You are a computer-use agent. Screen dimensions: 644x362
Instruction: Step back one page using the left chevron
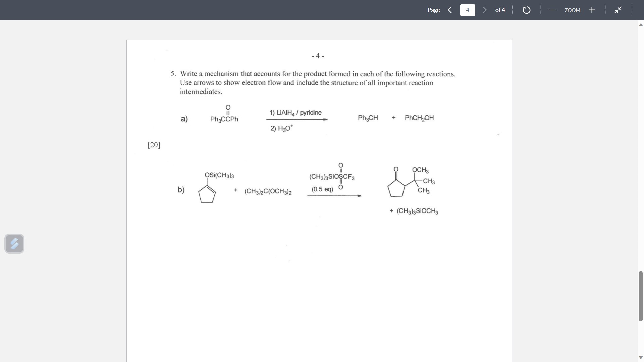(450, 10)
